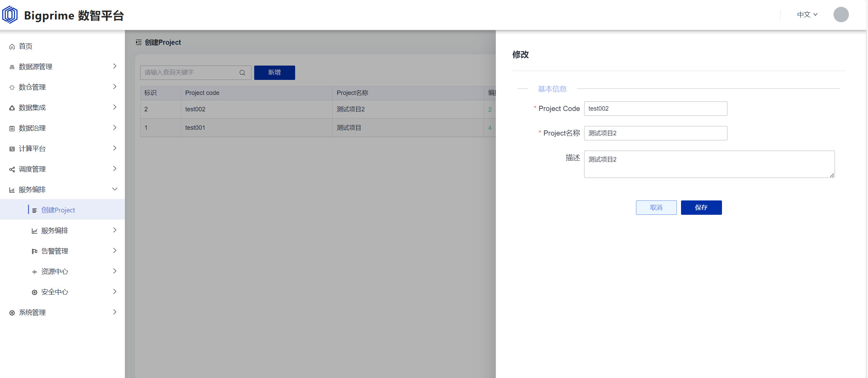The width and height of the screenshot is (868, 378).
Task: Click the 服务编排 bar chart icon
Action: click(12, 190)
